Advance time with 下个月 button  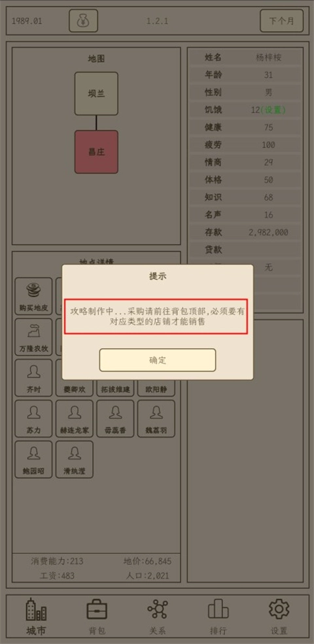click(x=282, y=20)
